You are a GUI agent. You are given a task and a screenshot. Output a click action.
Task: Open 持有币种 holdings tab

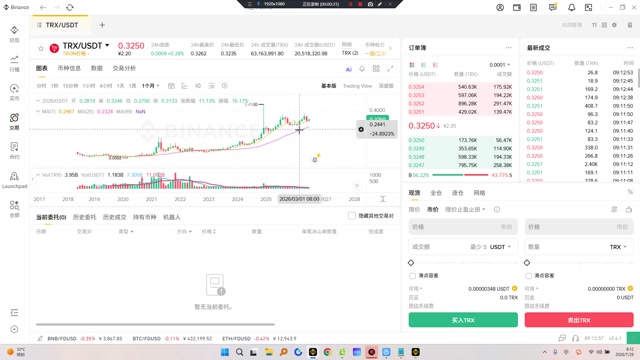coord(144,217)
